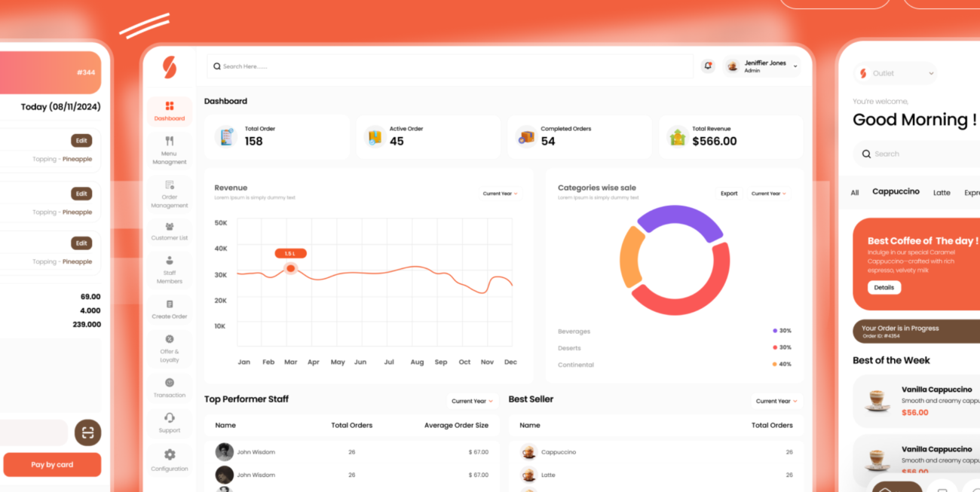This screenshot has width=980, height=492.
Task: Click Export on Categories wise sale
Action: click(728, 193)
